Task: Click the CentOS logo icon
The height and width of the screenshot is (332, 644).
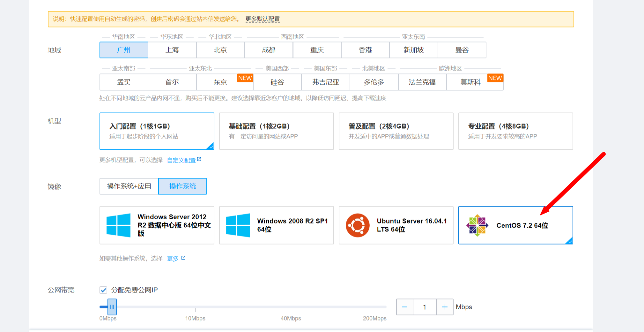Action: click(477, 225)
